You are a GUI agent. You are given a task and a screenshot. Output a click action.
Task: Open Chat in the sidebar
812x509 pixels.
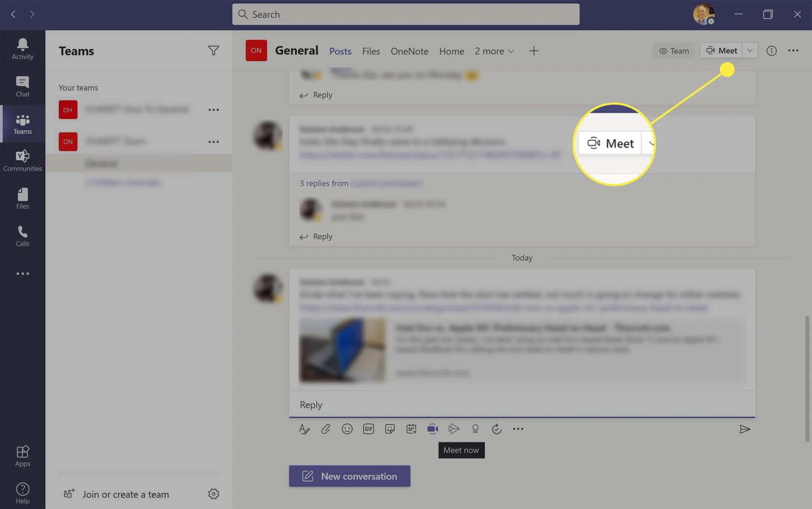(22, 86)
